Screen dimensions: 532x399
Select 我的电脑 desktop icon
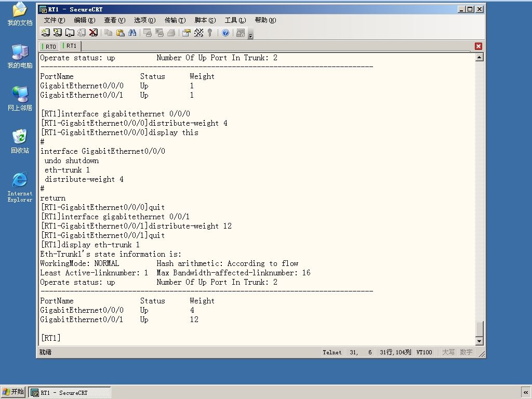pos(20,56)
